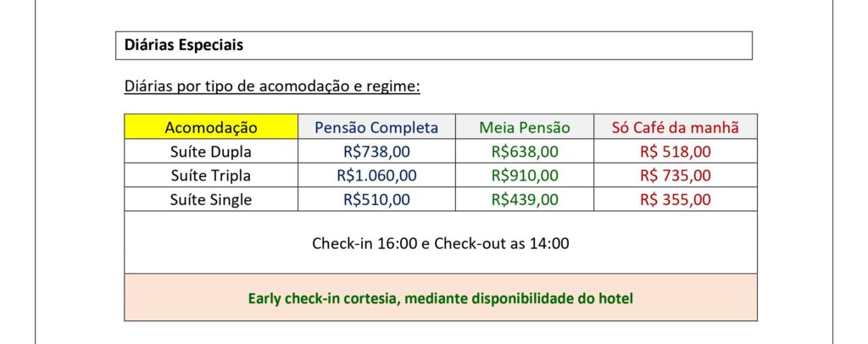This screenshot has height=344, width=868.
Task: Select the green Early check-in cortesia note
Action: click(x=441, y=298)
